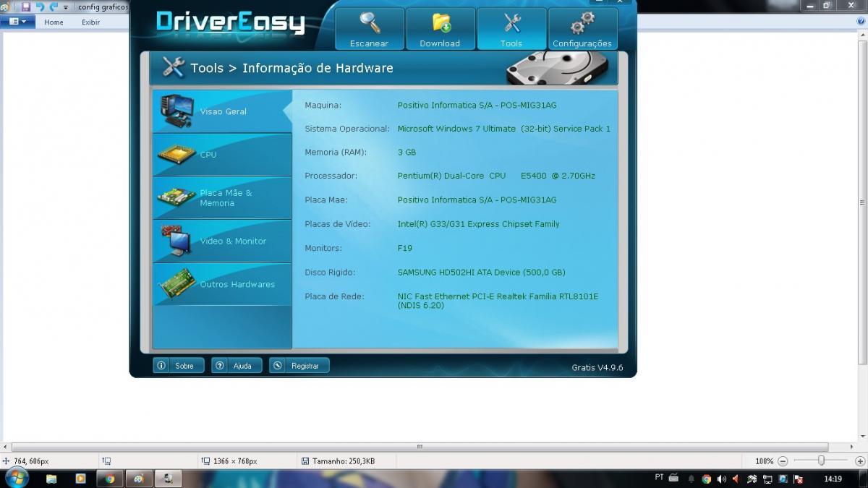Screen dimensions: 868x488
Task: Switch to Paint on the taskbar
Action: pos(139,479)
